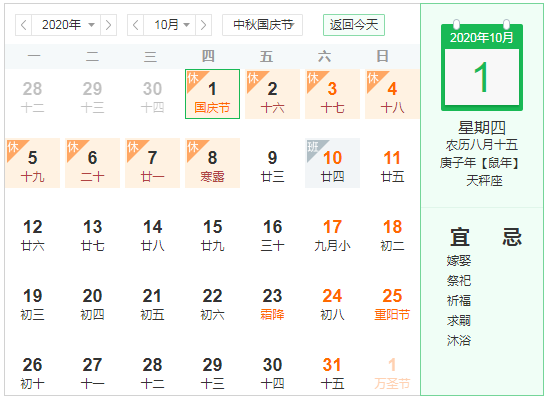The width and height of the screenshot is (548, 399).
Task: Select October 5 十九
Action: [33, 163]
